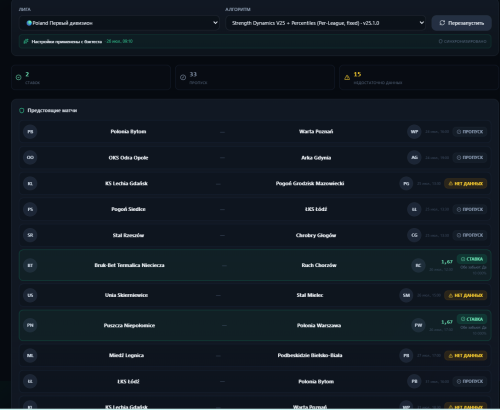
Task: Click the 33 пропуск summary card
Action: point(255,78)
